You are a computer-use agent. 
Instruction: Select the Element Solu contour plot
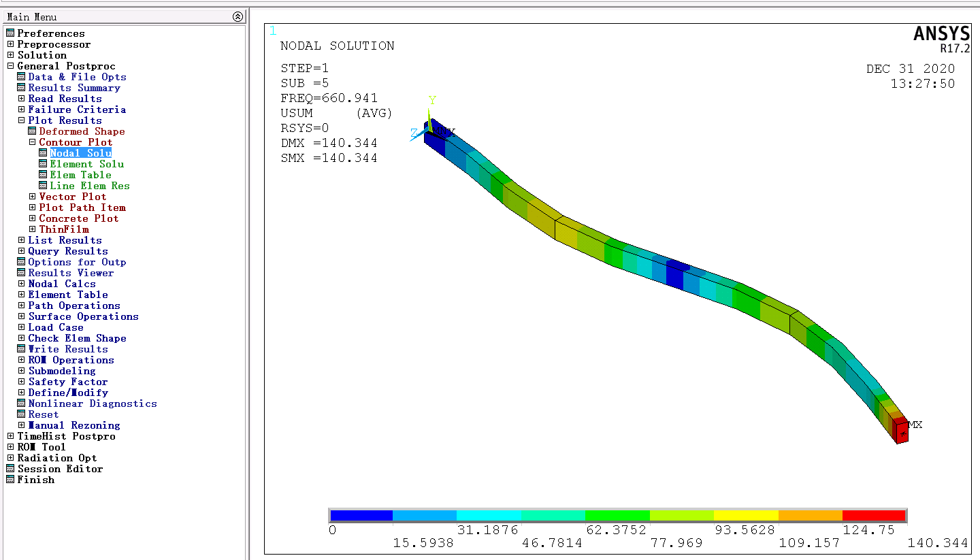click(x=86, y=163)
